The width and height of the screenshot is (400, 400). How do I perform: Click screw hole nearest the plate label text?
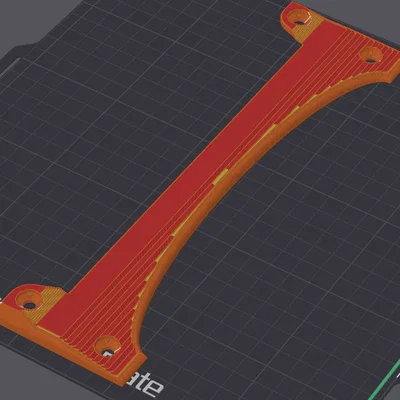pos(107,346)
